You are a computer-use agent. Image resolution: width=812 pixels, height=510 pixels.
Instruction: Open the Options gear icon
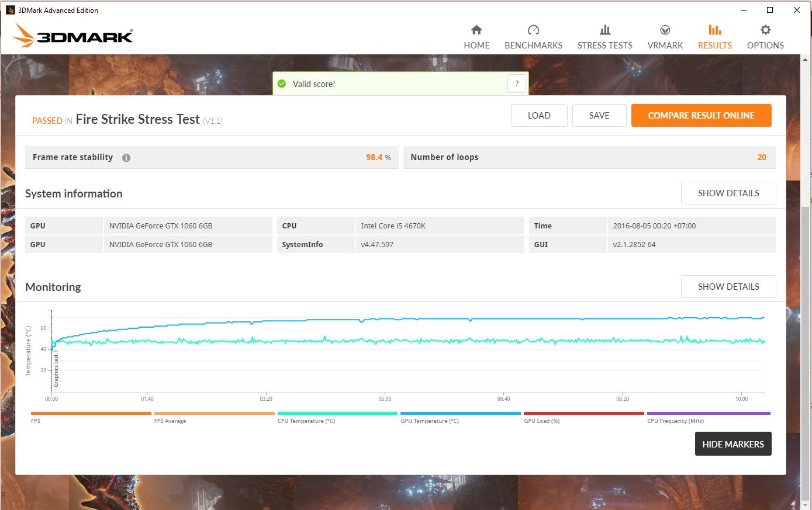tap(765, 30)
